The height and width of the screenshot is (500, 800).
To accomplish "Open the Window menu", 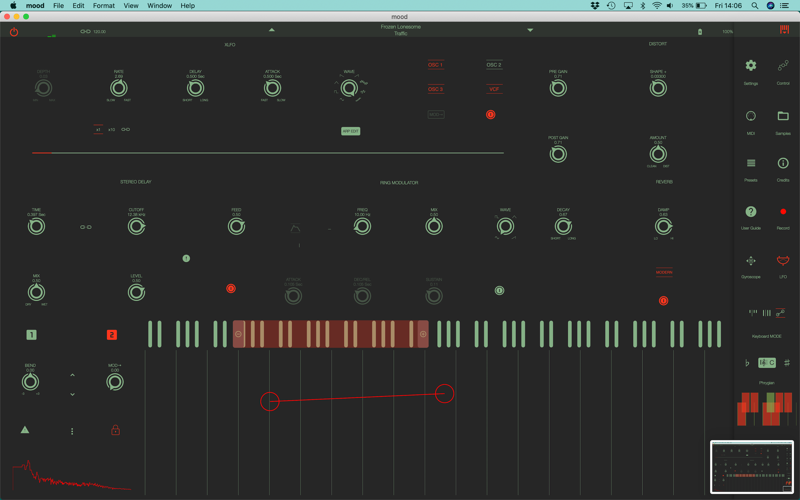I will pyautogui.click(x=159, y=6).
